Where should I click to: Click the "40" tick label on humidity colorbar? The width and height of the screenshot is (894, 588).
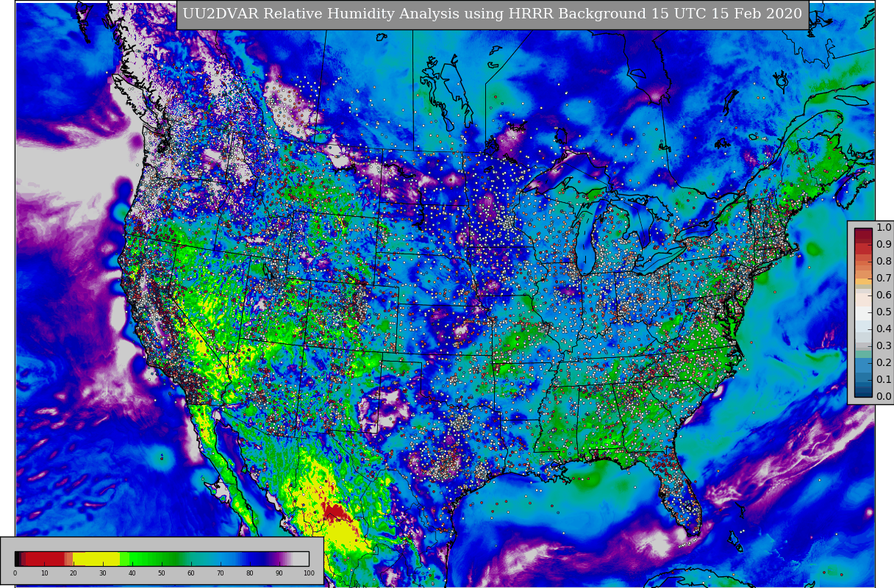[132, 573]
